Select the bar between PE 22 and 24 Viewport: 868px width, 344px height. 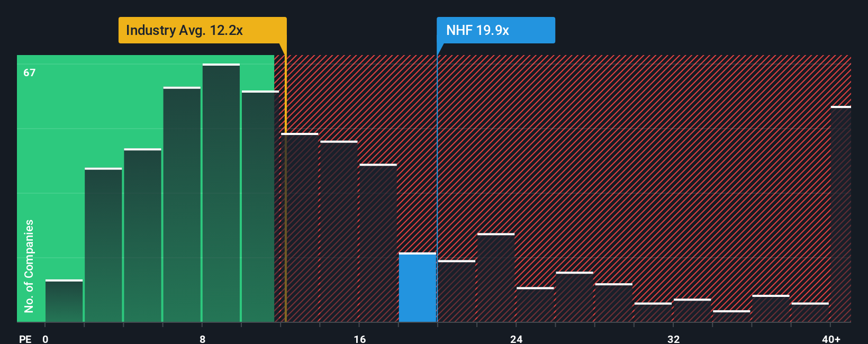[x=496, y=277]
